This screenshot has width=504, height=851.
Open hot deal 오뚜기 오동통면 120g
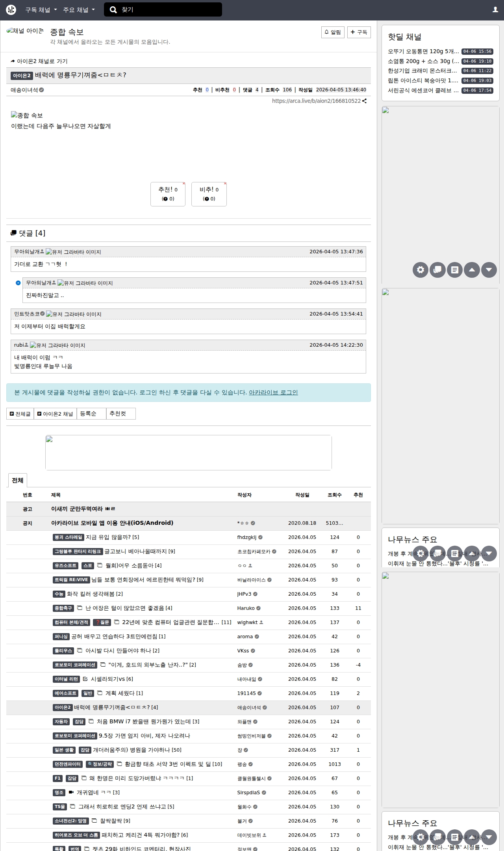click(x=423, y=52)
